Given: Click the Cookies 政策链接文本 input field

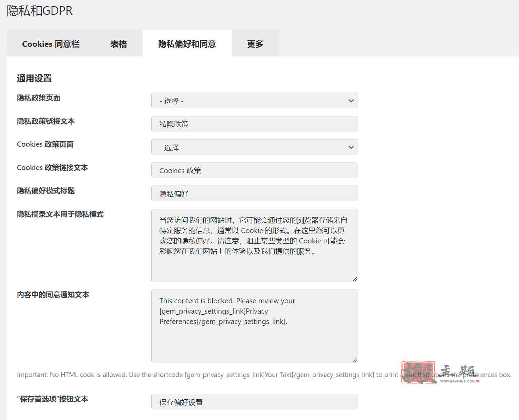Looking at the screenshot, I should click(x=255, y=170).
